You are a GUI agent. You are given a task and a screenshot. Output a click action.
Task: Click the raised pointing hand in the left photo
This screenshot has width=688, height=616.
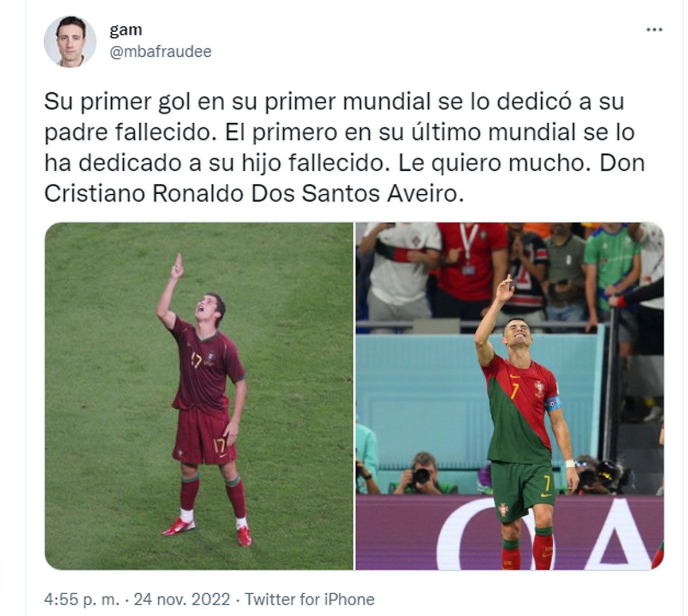pyautogui.click(x=177, y=267)
